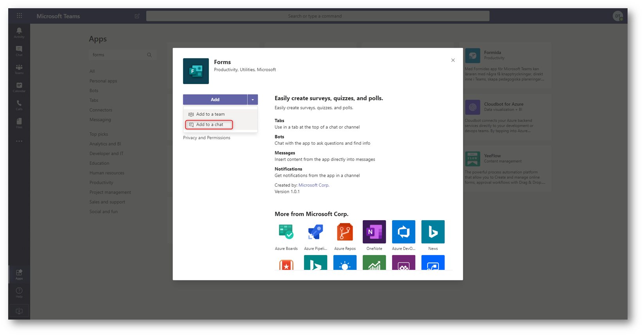This screenshot has width=644, height=336.
Task: Click the Microsoft Teams title text
Action: [x=58, y=16]
